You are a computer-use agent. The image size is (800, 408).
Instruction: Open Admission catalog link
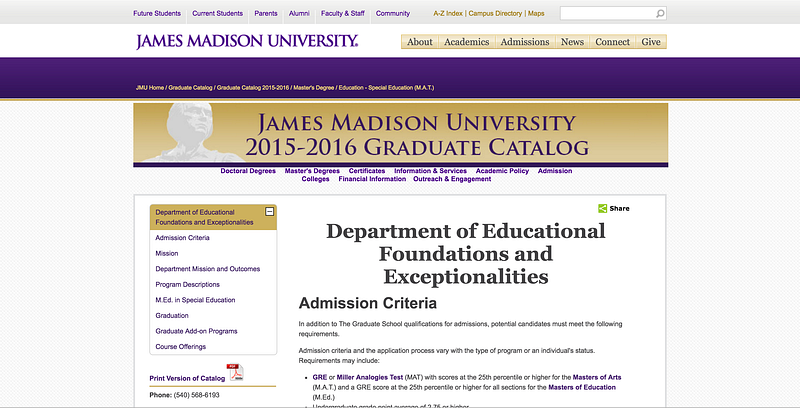(x=555, y=171)
